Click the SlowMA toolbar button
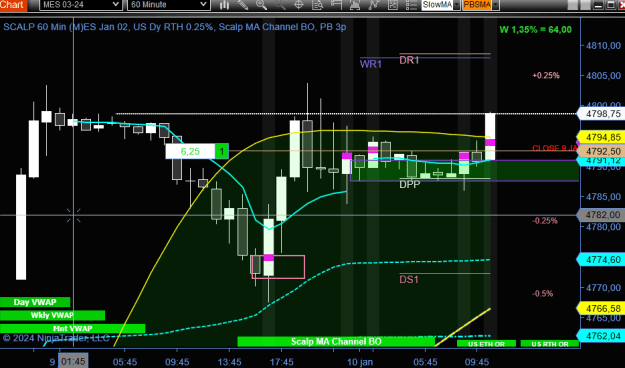625x368 pixels. point(437,5)
